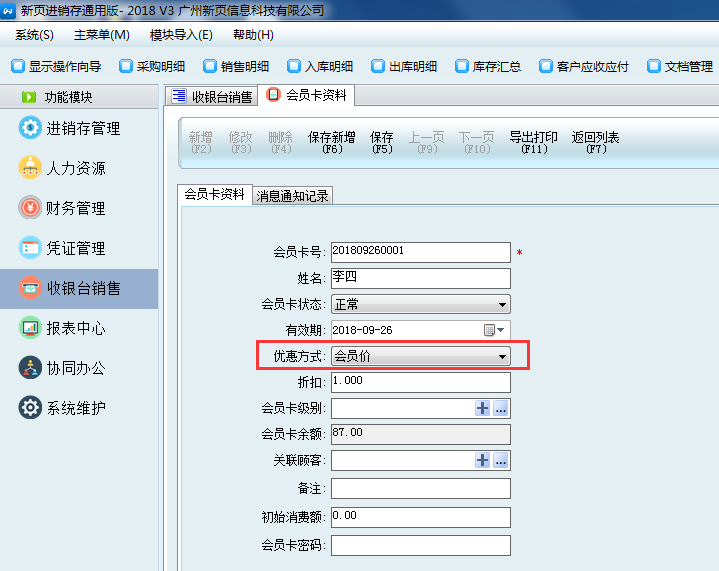Expand the 会员卡状态 dropdown
Image resolution: width=719 pixels, height=571 pixels.
(x=502, y=304)
